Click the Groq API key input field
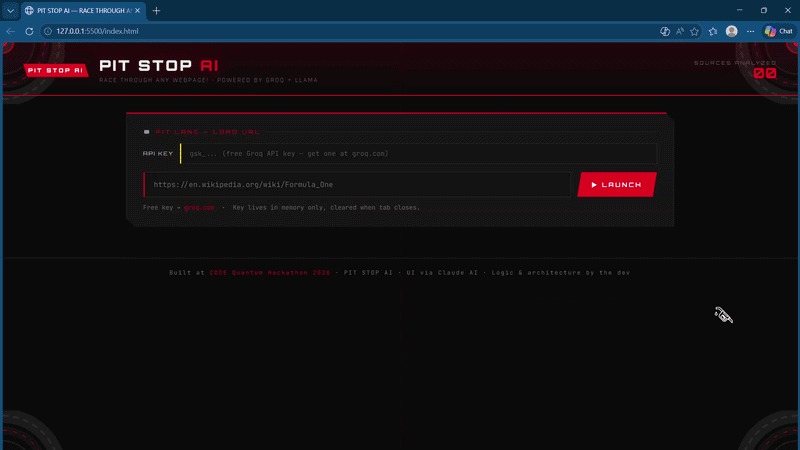 [x=419, y=154]
